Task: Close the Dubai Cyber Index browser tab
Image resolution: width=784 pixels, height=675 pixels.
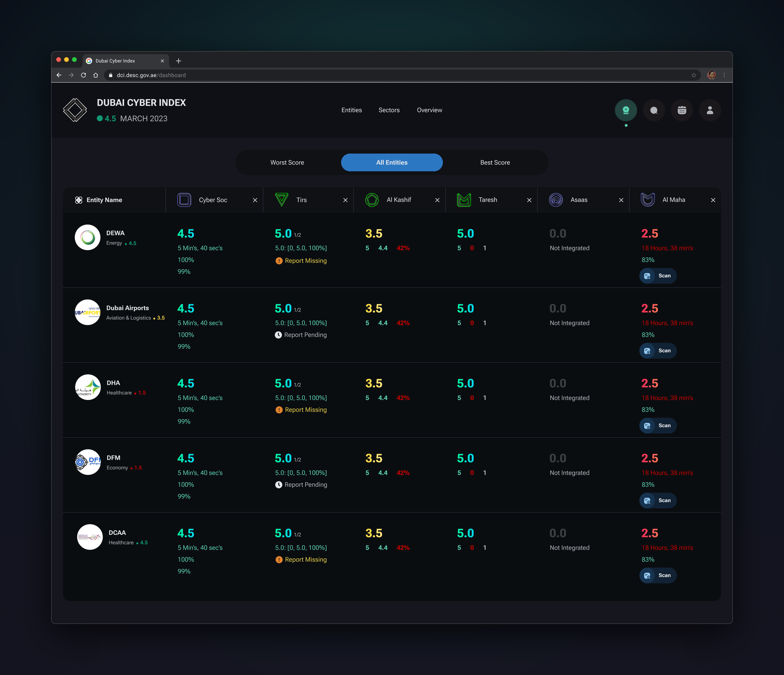Action: 162,61
